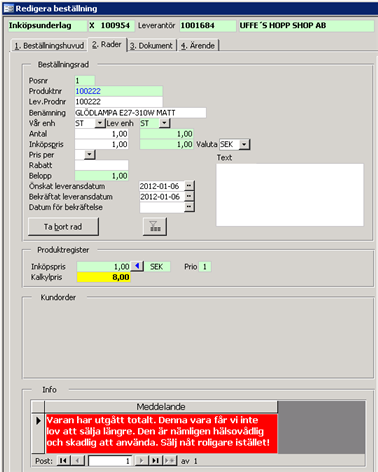Click the record number field in navigator
Screen dimensions: 378x472
110,461
